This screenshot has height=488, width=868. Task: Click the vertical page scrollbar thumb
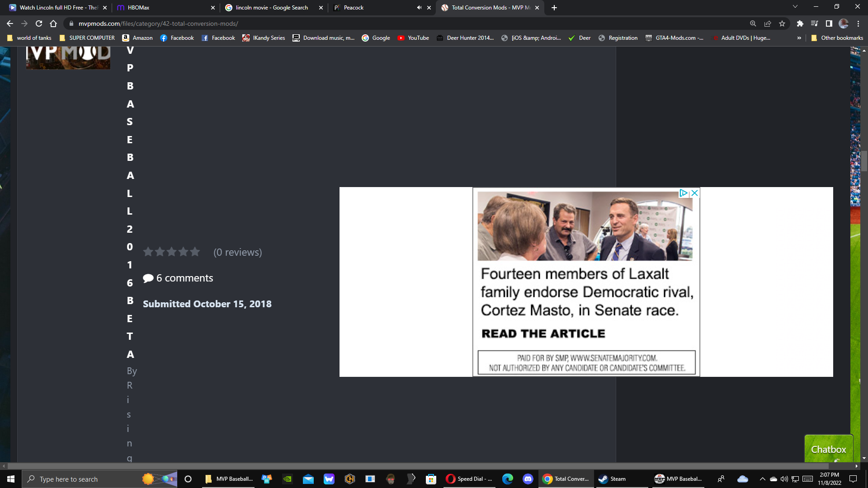(864, 161)
